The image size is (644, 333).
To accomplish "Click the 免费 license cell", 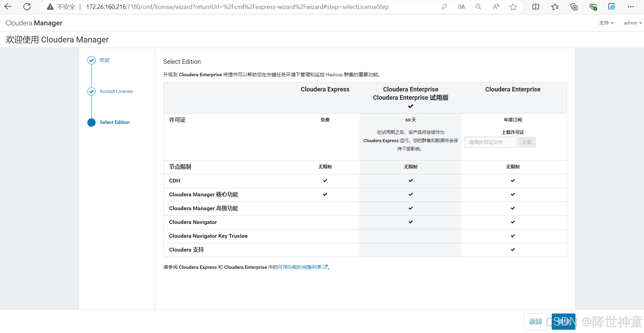I will click(x=325, y=120).
